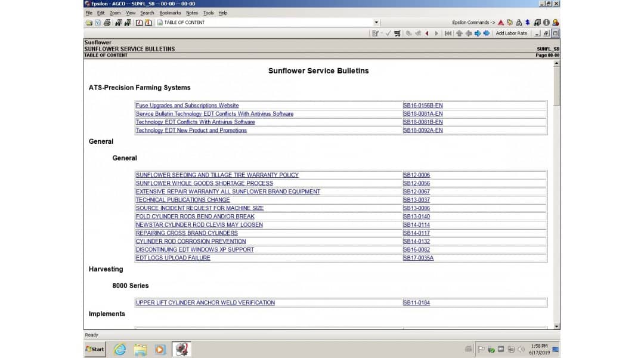Click the Windows Start button
This screenshot has width=644, height=358.
[x=95, y=350]
